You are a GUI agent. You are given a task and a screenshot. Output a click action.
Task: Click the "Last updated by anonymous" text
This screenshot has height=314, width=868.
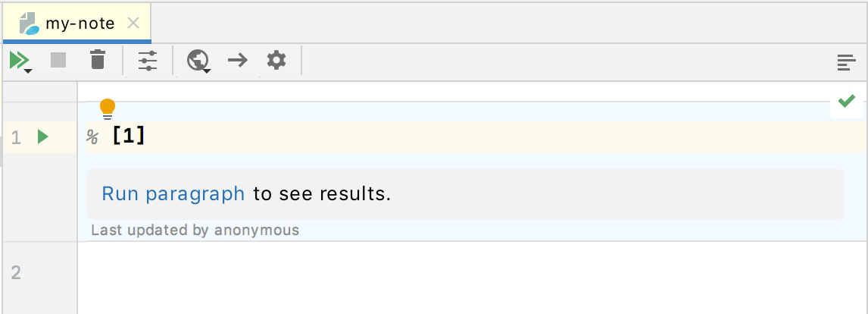point(195,230)
